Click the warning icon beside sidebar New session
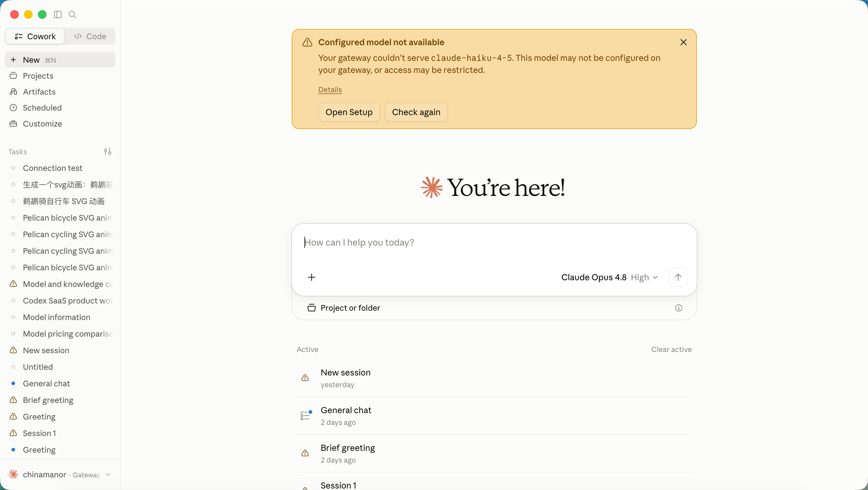The width and height of the screenshot is (868, 490). click(13, 350)
